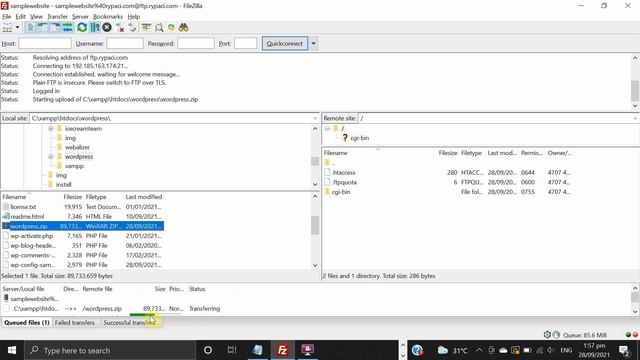640x360 pixels.
Task: Refresh the file and folder lists
Action: click(82, 28)
